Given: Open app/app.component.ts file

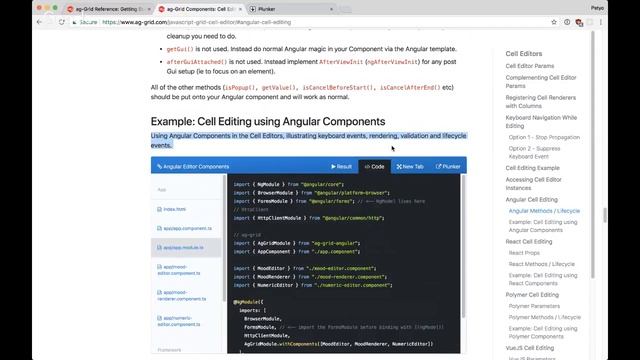Looking at the screenshot, I should pyautogui.click(x=187, y=228).
